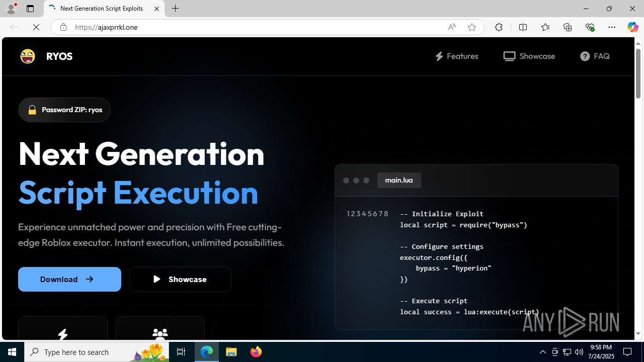This screenshot has height=362, width=644.
Task: Open Microsoft Edge taskbar icon
Action: coord(207,352)
